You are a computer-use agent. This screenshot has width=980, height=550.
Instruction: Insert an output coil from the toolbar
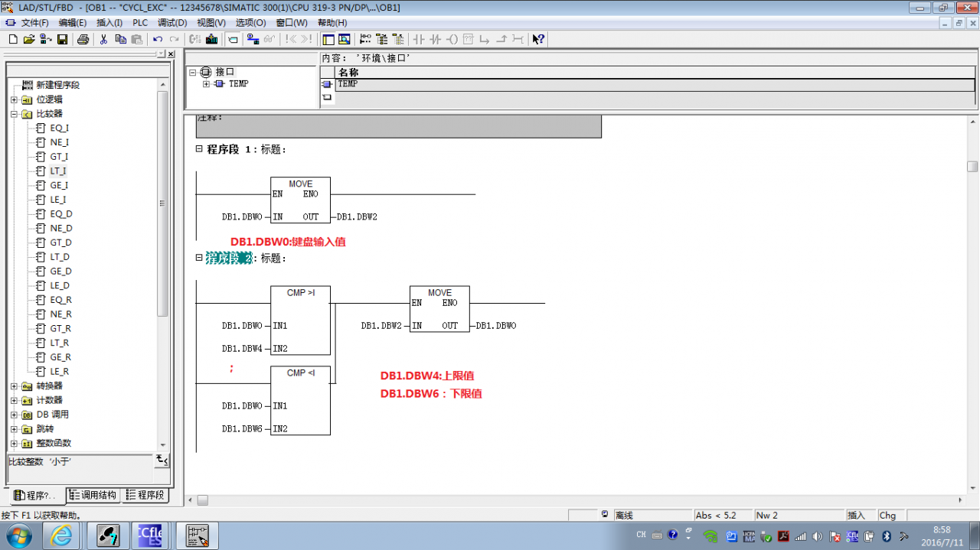coord(452,39)
